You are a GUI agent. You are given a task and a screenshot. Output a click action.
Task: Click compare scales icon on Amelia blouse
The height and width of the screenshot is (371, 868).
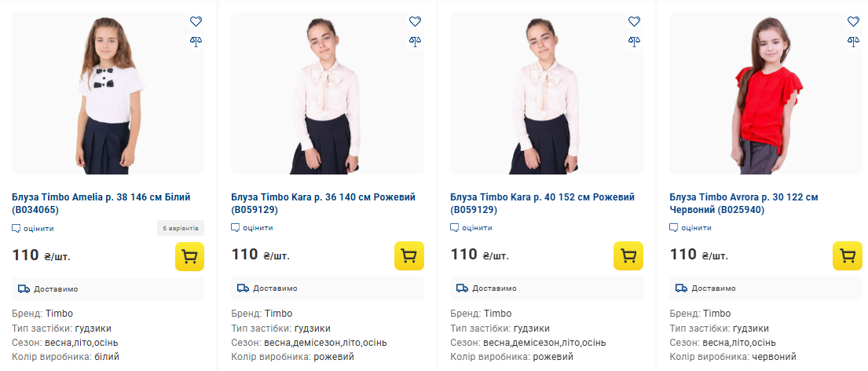click(x=196, y=41)
